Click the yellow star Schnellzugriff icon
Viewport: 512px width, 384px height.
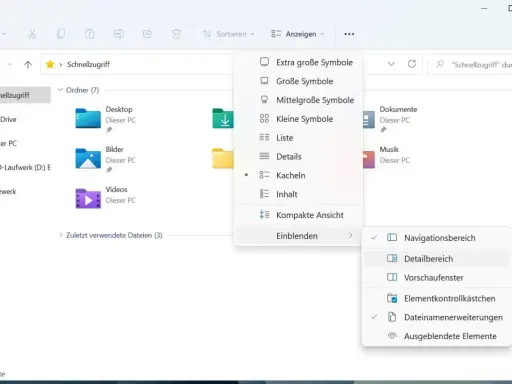(50, 64)
